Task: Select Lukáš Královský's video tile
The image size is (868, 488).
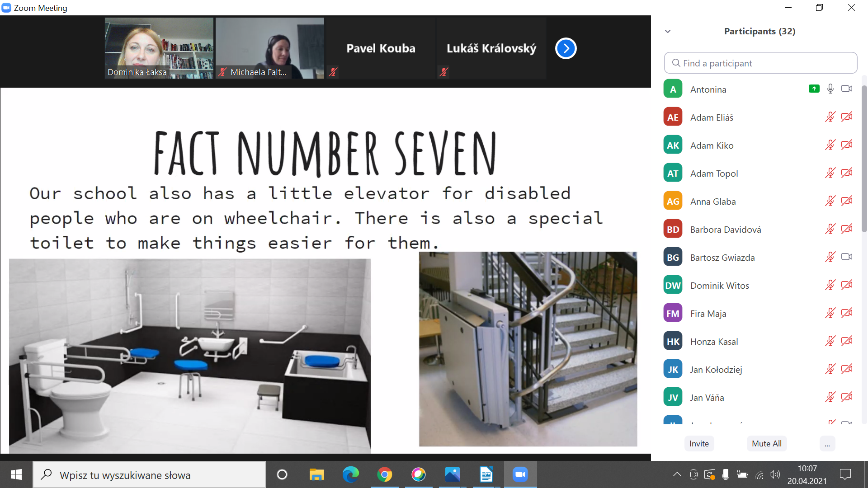Action: point(491,48)
